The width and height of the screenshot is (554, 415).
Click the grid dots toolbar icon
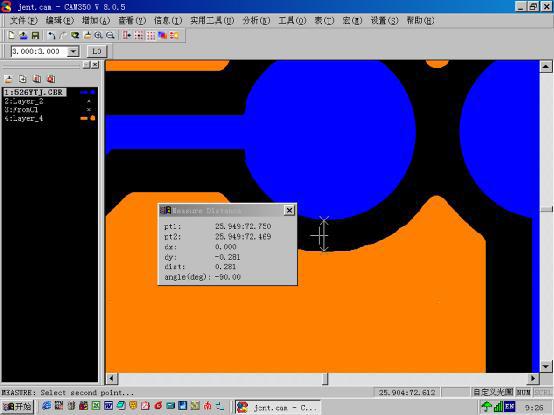click(x=151, y=35)
